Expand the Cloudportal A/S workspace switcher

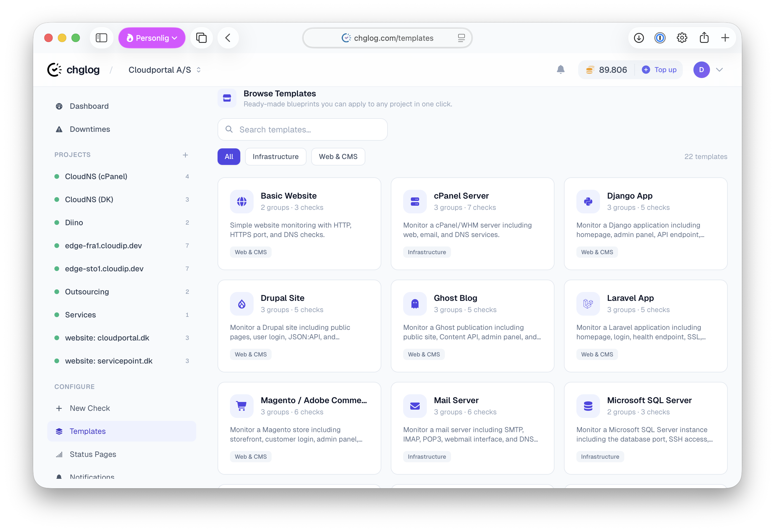pos(165,70)
